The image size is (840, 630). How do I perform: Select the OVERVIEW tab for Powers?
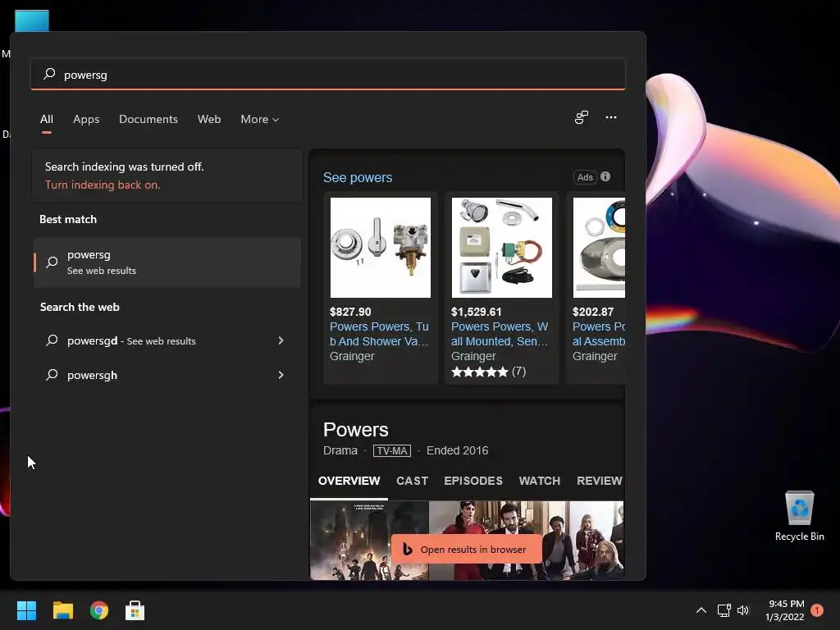(x=349, y=481)
